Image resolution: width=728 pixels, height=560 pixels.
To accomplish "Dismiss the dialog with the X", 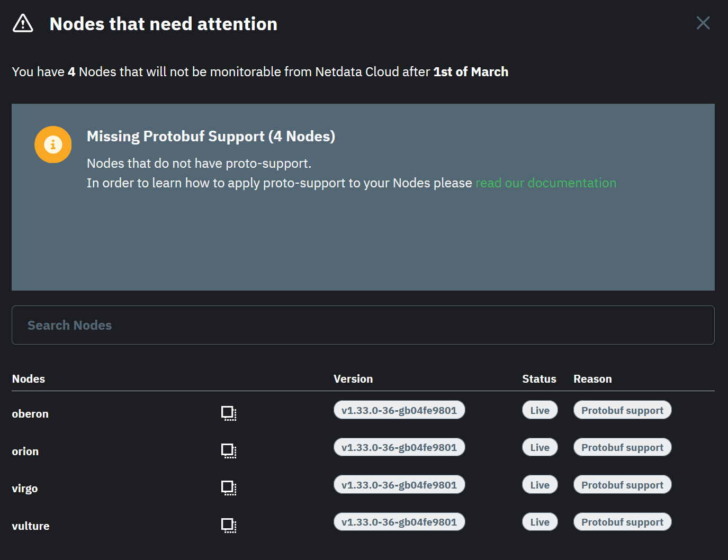I will (x=703, y=23).
